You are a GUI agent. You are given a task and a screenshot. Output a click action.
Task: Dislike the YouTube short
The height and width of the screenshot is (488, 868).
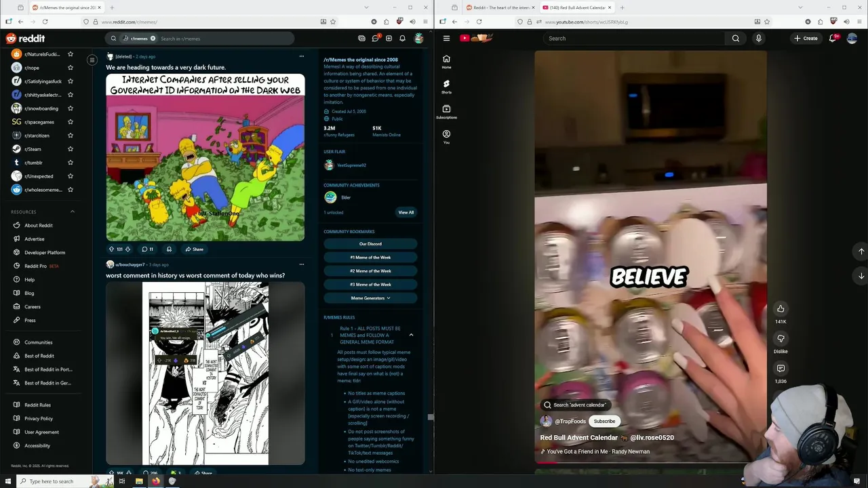click(x=781, y=339)
